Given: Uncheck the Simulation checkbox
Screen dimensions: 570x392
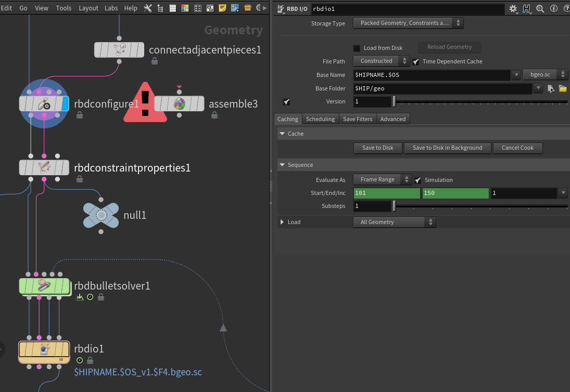Looking at the screenshot, I should pos(417,180).
